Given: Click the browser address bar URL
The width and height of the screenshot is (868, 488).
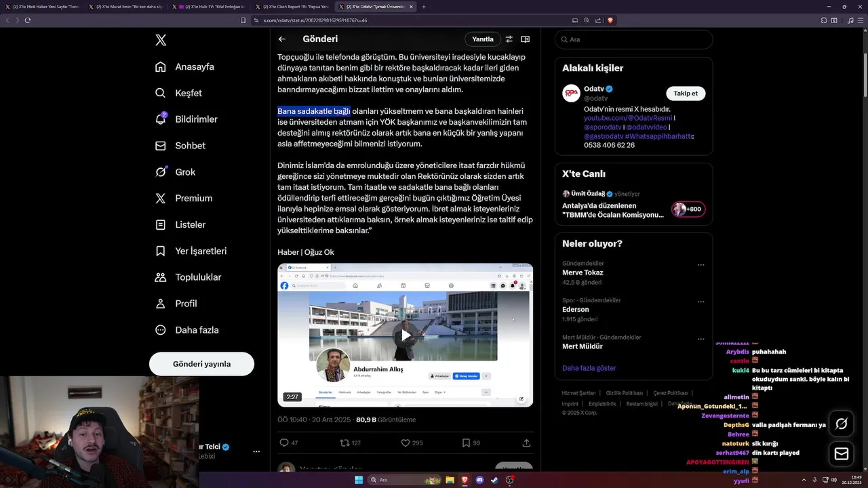Looking at the screenshot, I should point(315,20).
